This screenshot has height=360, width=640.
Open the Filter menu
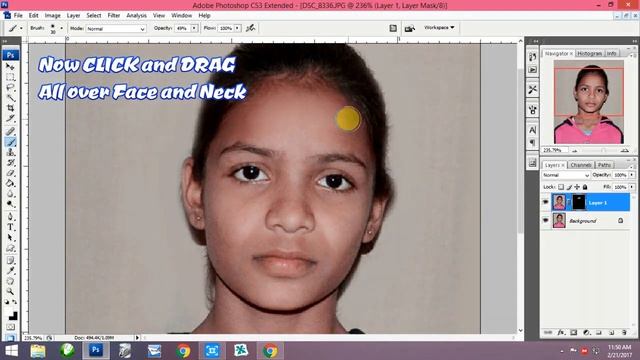[x=114, y=16]
